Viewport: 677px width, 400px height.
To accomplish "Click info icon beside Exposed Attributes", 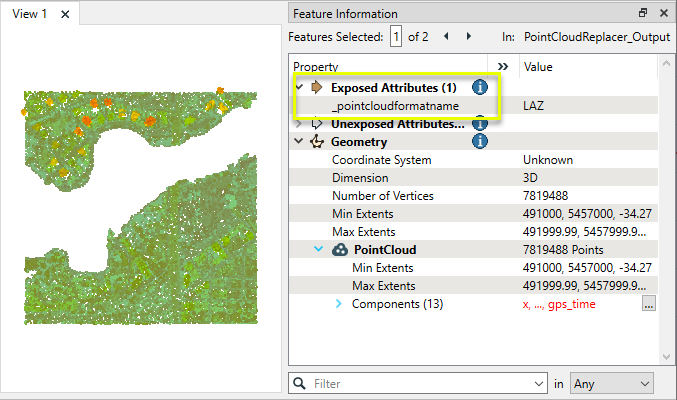I will pos(479,88).
